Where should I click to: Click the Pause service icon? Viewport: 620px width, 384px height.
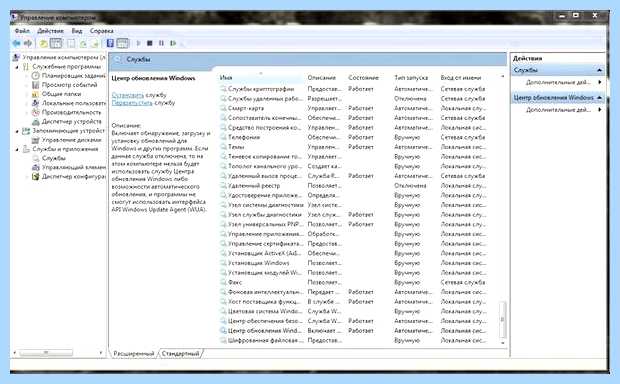tap(161, 43)
